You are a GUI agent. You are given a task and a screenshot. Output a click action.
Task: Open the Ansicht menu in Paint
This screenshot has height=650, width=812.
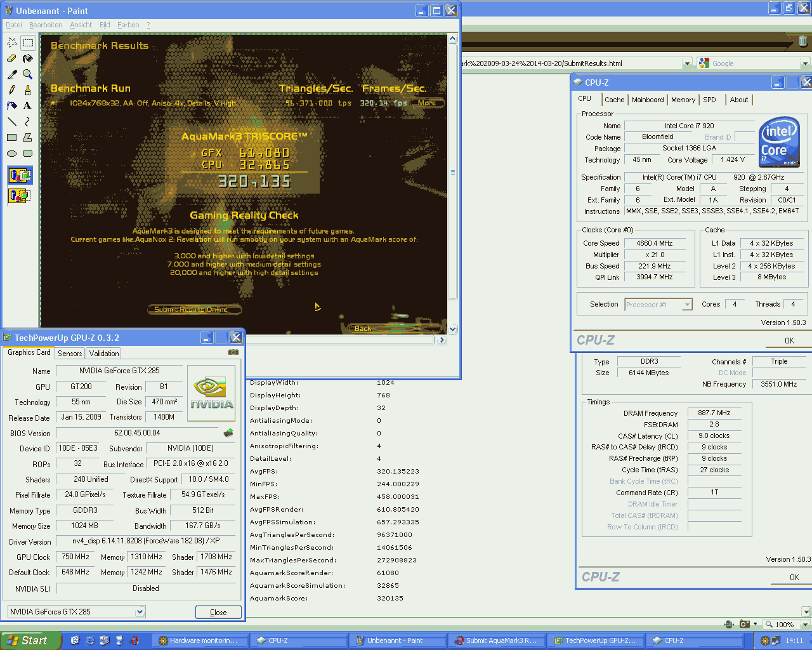[81, 25]
